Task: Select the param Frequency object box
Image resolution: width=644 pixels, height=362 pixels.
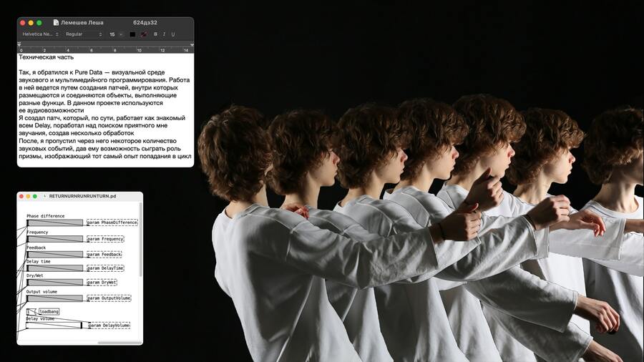Action: pyautogui.click(x=105, y=239)
